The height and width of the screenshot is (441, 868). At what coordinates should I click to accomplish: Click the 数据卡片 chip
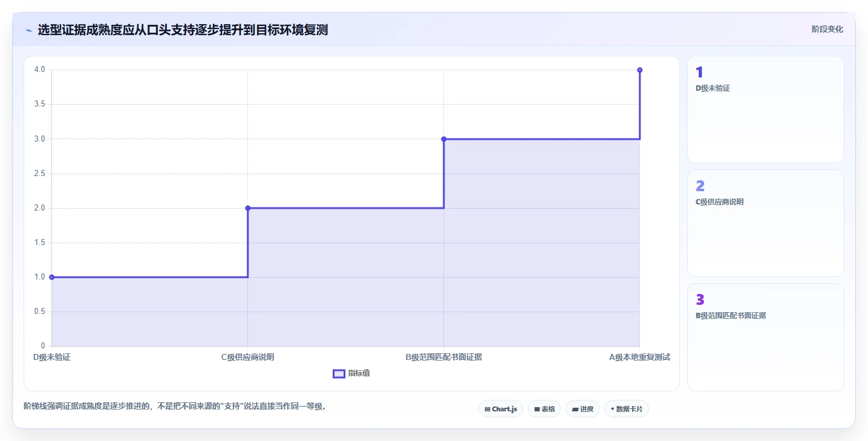[627, 409]
